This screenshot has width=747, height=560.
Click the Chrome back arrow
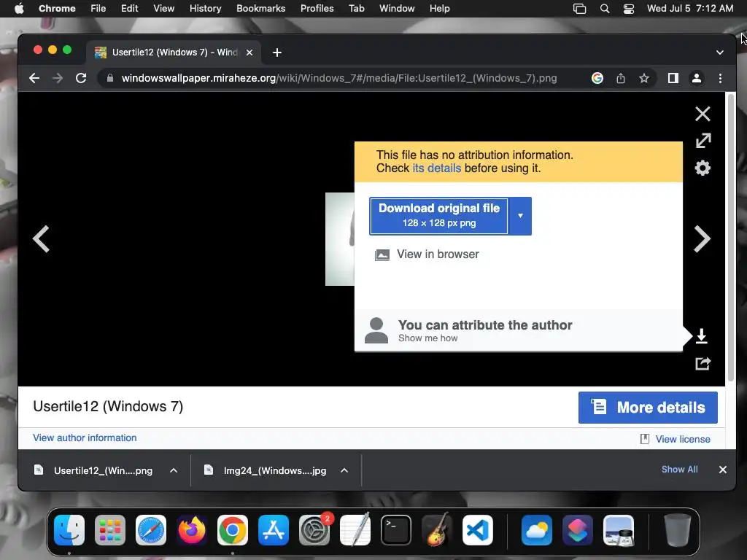[x=34, y=78]
